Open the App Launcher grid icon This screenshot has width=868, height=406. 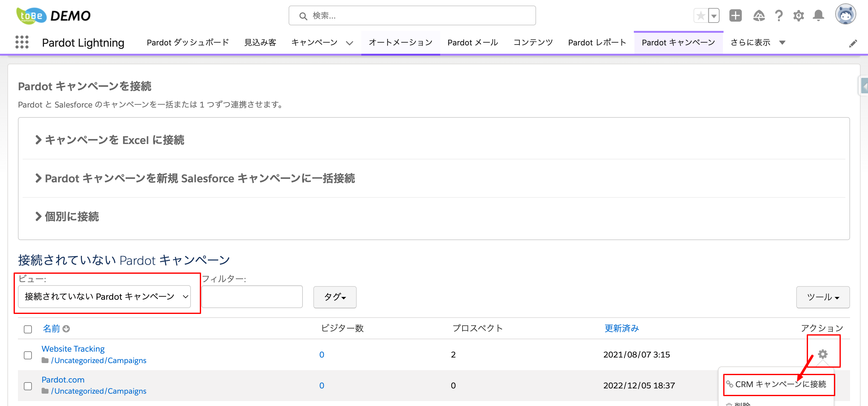(x=22, y=42)
